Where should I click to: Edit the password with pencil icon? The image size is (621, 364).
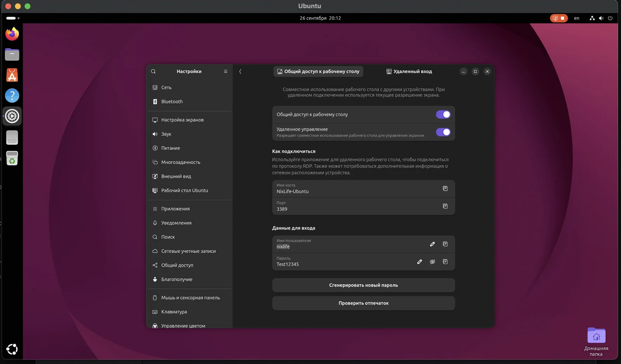pos(420,262)
